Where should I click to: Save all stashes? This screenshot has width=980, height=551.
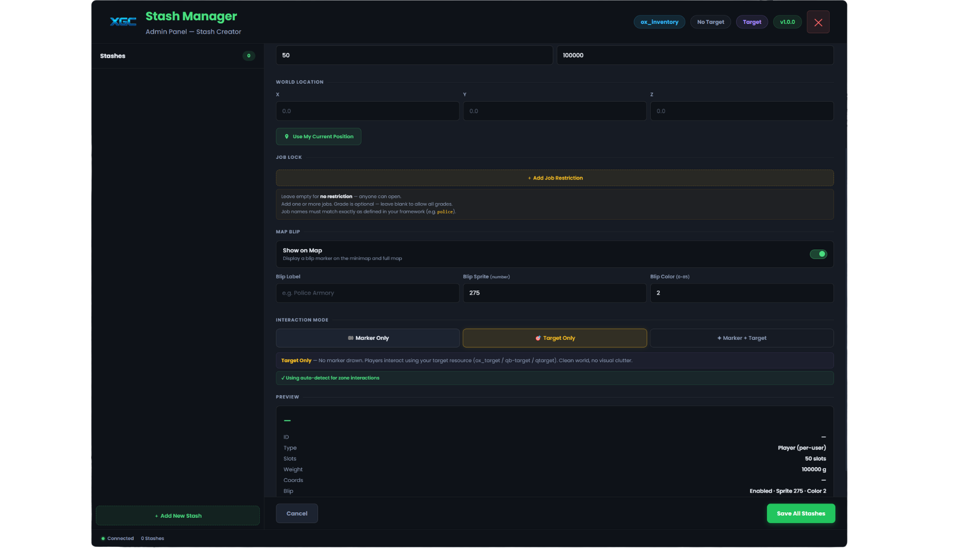pyautogui.click(x=801, y=513)
